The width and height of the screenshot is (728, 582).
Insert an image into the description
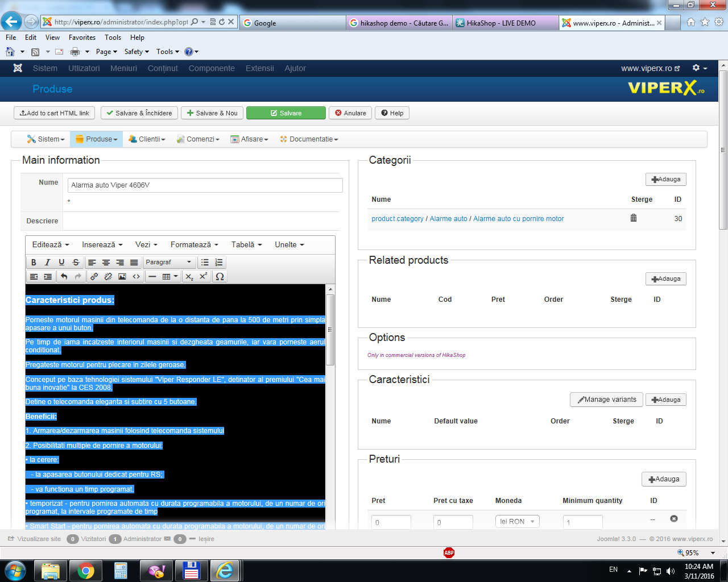coord(122,276)
